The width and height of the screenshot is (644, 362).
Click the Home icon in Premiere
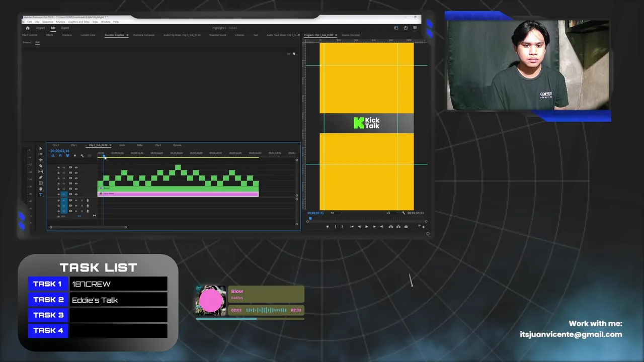[x=28, y=28]
